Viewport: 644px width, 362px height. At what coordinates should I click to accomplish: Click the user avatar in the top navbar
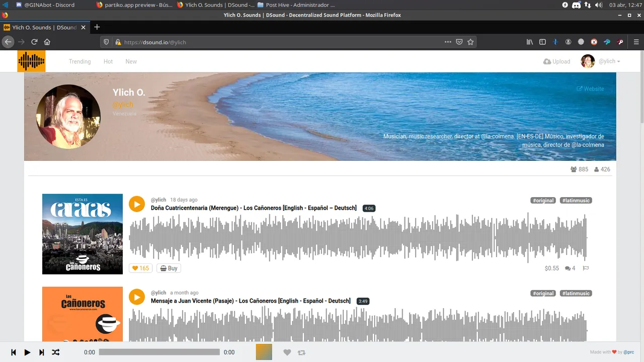coord(588,61)
